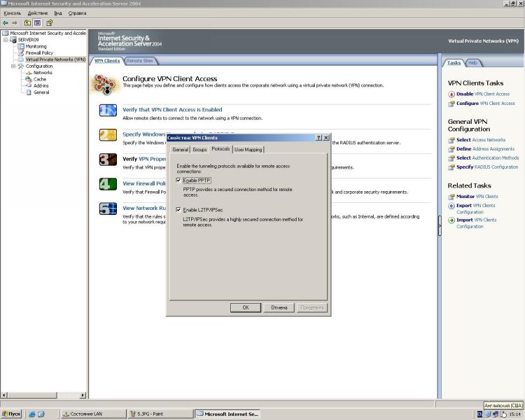Click the back arrow toolbar icon
The height and width of the screenshot is (420, 525).
coord(6,23)
